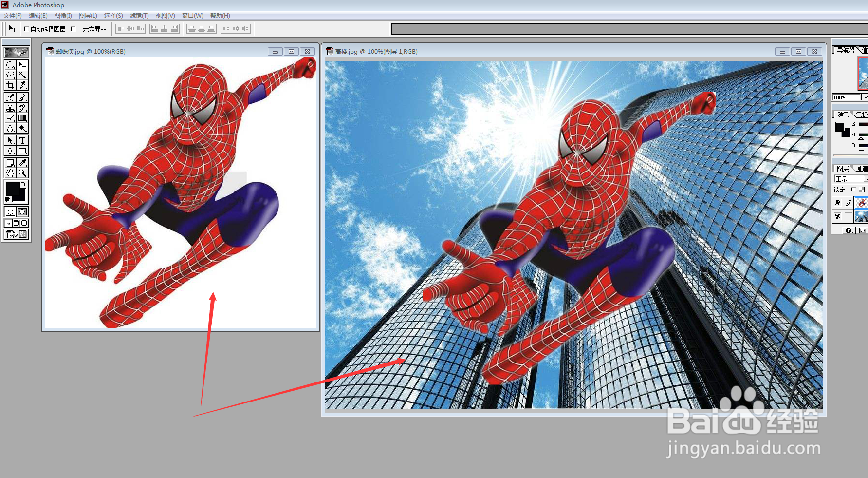The height and width of the screenshot is (478, 868).
Task: Switch to Full Screen with Menu Bar
Action: [16, 223]
